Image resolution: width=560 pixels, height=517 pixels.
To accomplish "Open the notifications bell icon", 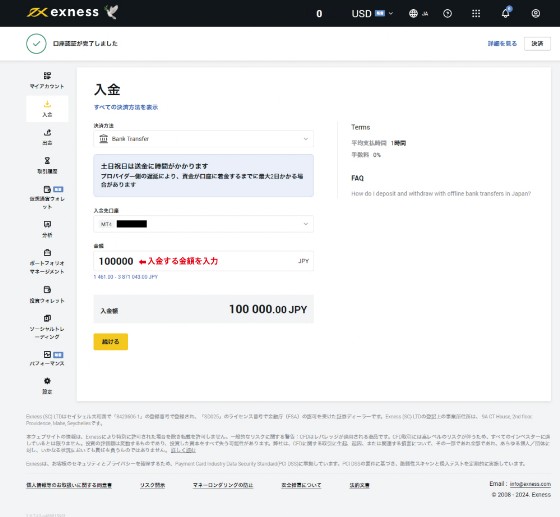I will point(505,13).
